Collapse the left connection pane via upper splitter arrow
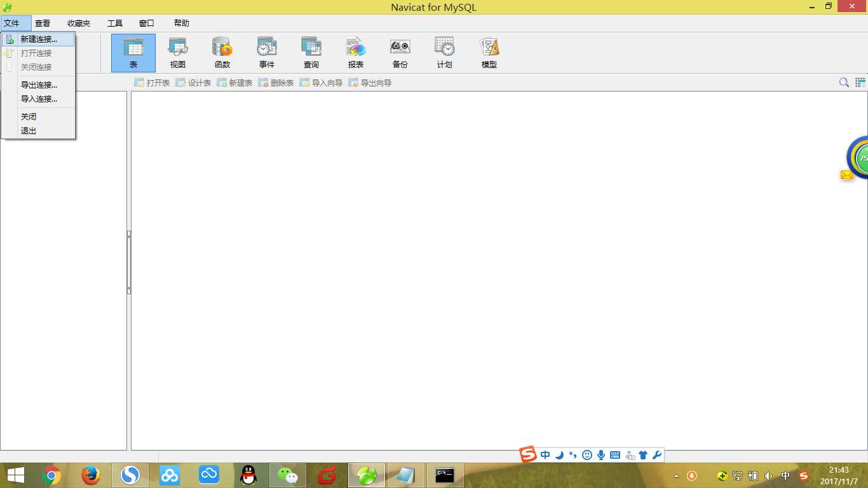The image size is (868, 488). [x=129, y=236]
